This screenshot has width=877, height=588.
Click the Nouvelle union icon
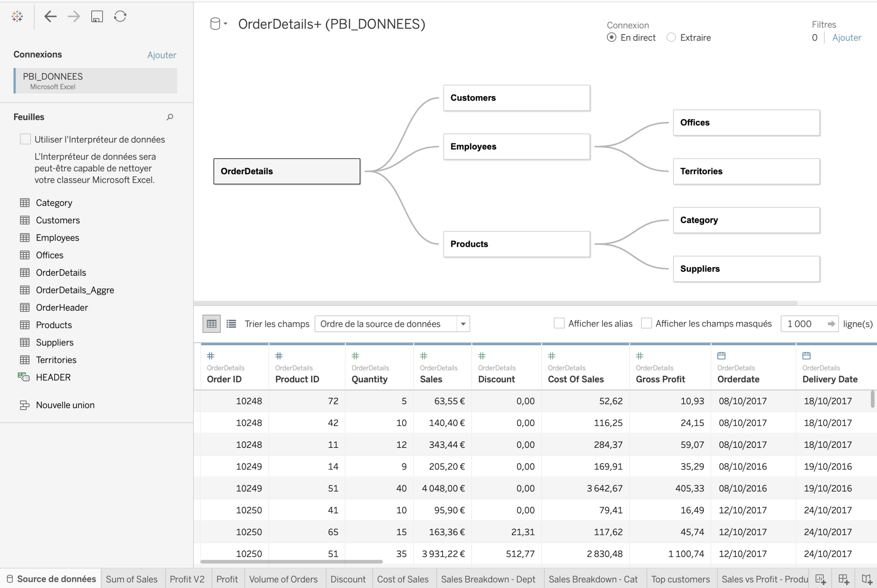point(24,405)
